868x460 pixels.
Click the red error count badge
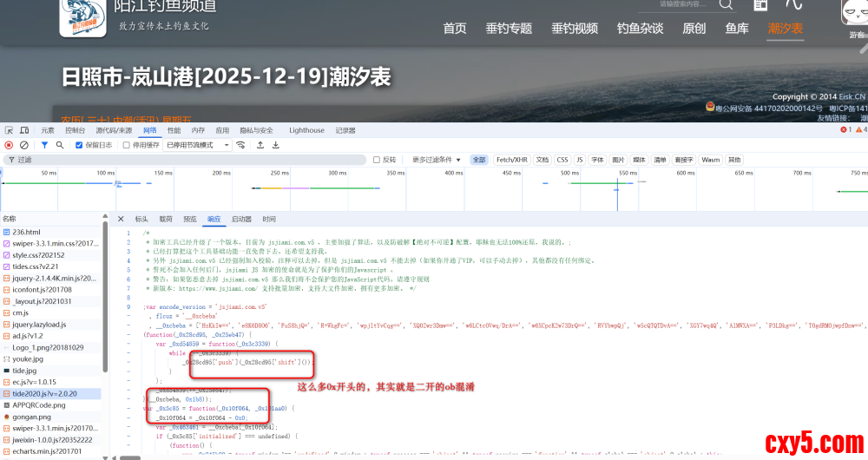coord(845,129)
